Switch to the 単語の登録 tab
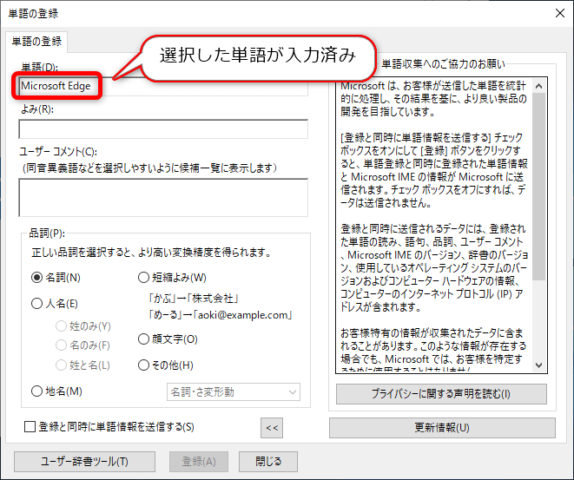This screenshot has width=574, height=480. point(37,41)
